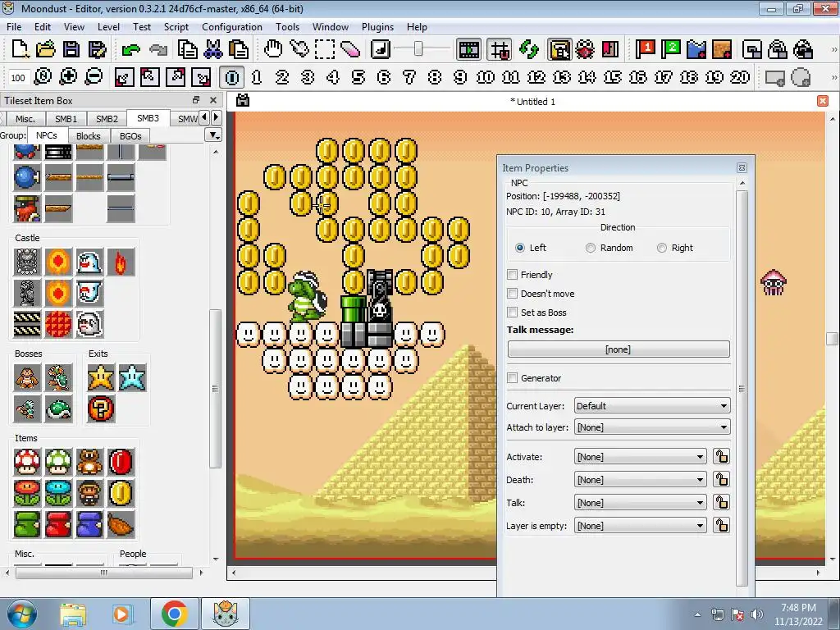Click the Tileset Item Box vertical scrollbar
Screen dimensions: 840x630
216,388
